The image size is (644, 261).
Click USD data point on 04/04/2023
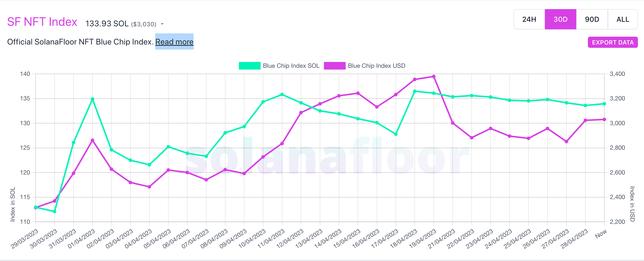tap(149, 187)
